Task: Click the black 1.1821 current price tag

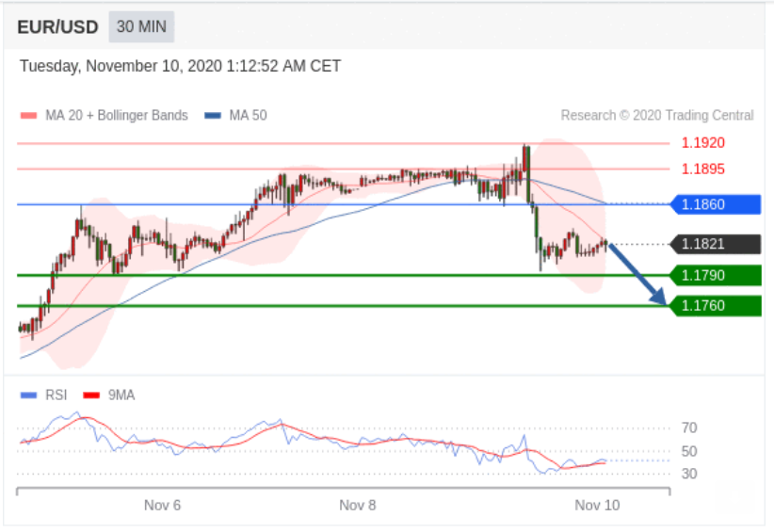Action: pyautogui.click(x=716, y=244)
